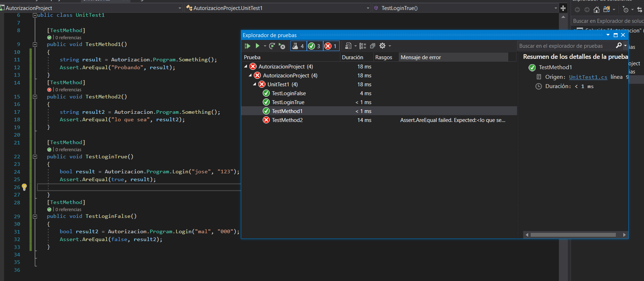Click the magnifier icon in test search box
Viewport: 644px width, 281px height.
click(619, 45)
